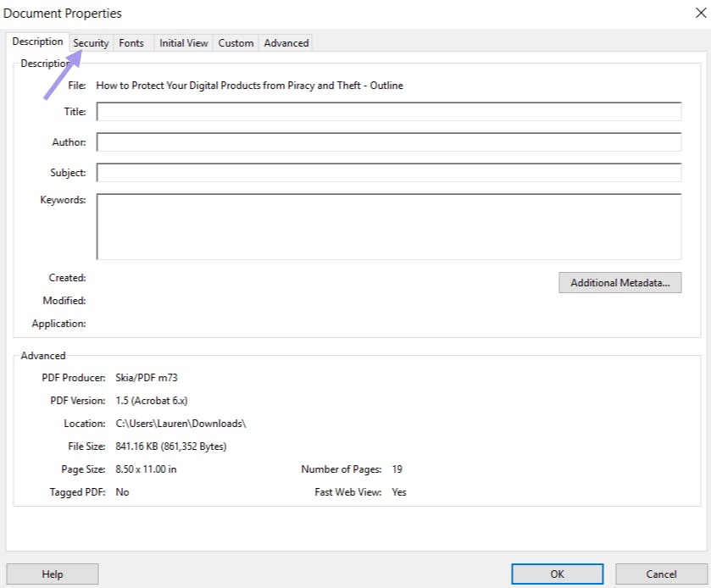Close the Document Properties dialog

point(701,13)
